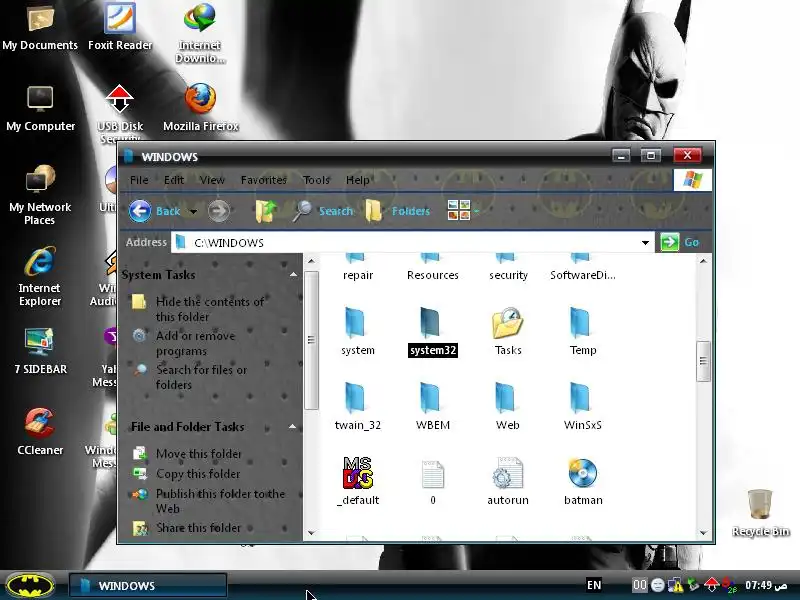Viewport: 800px width, 600px height.
Task: Collapse the System Tasks section
Action: [x=293, y=274]
